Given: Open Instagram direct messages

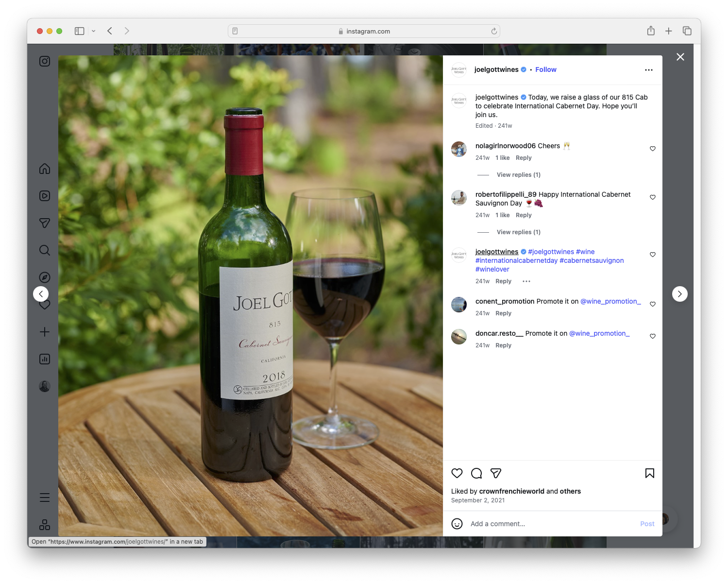Looking at the screenshot, I should 44,223.
